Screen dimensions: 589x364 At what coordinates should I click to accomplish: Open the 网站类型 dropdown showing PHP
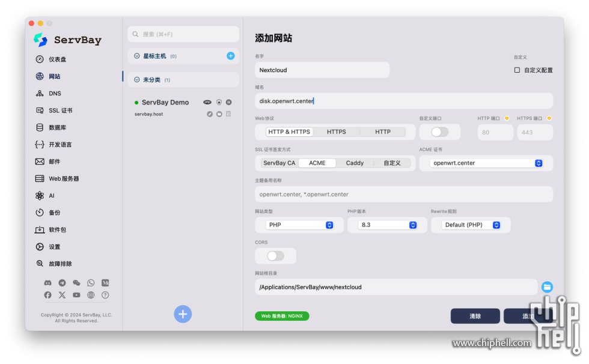299,225
